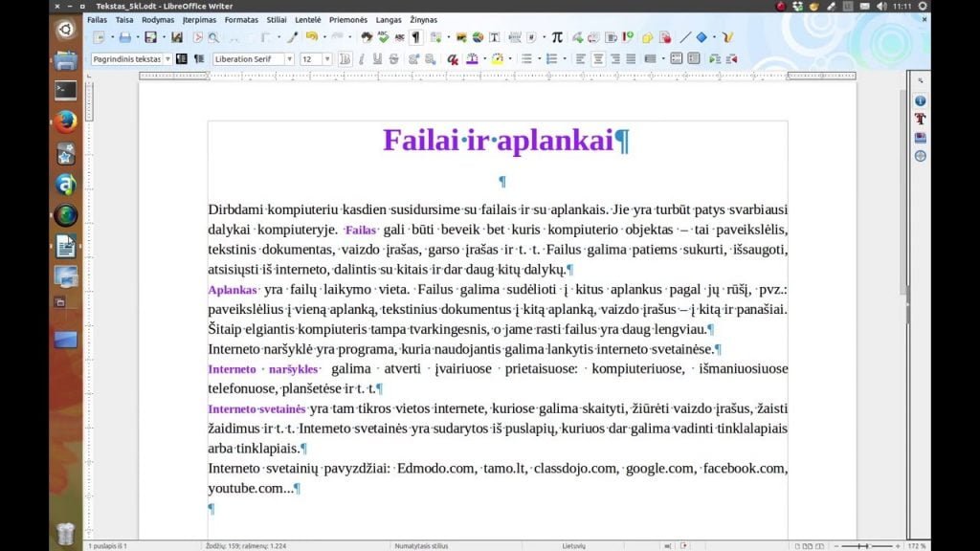Expand highlighting color dropdown arrow
Screen dimensions: 980x551
[510, 59]
